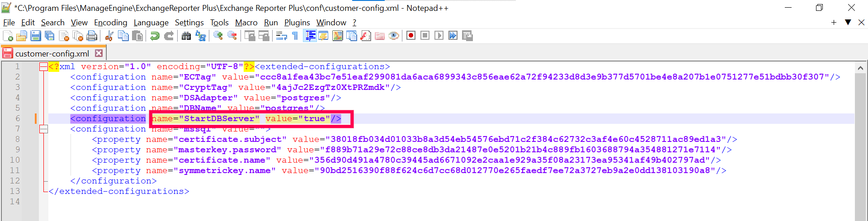868x221 pixels.
Task: Toggle word wrap in the toolbar
Action: point(281,36)
